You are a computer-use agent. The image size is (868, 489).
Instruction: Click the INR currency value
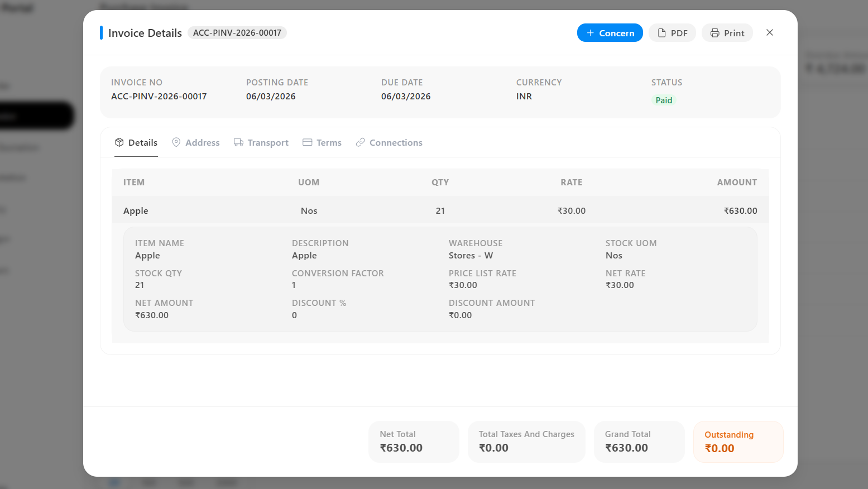coord(524,96)
